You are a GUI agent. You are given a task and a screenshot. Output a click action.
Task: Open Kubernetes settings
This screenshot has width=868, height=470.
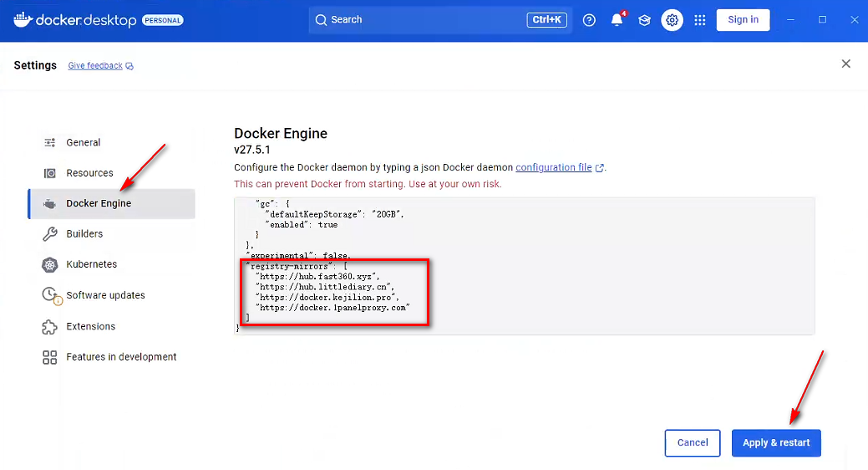click(111, 264)
